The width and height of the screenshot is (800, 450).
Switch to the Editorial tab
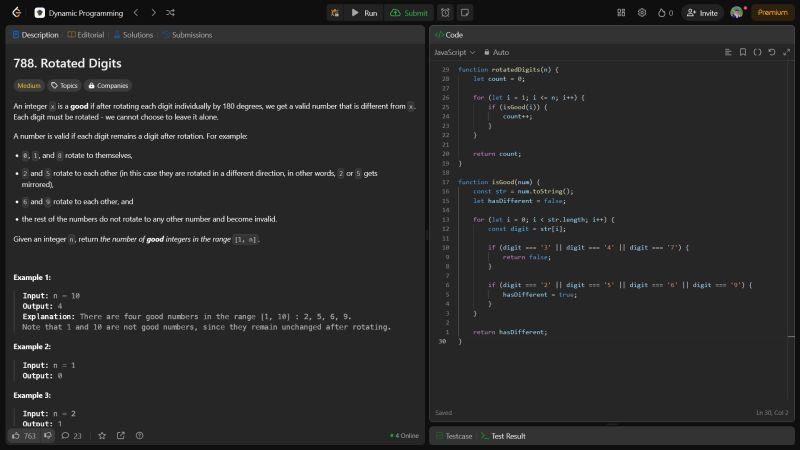[x=86, y=34]
